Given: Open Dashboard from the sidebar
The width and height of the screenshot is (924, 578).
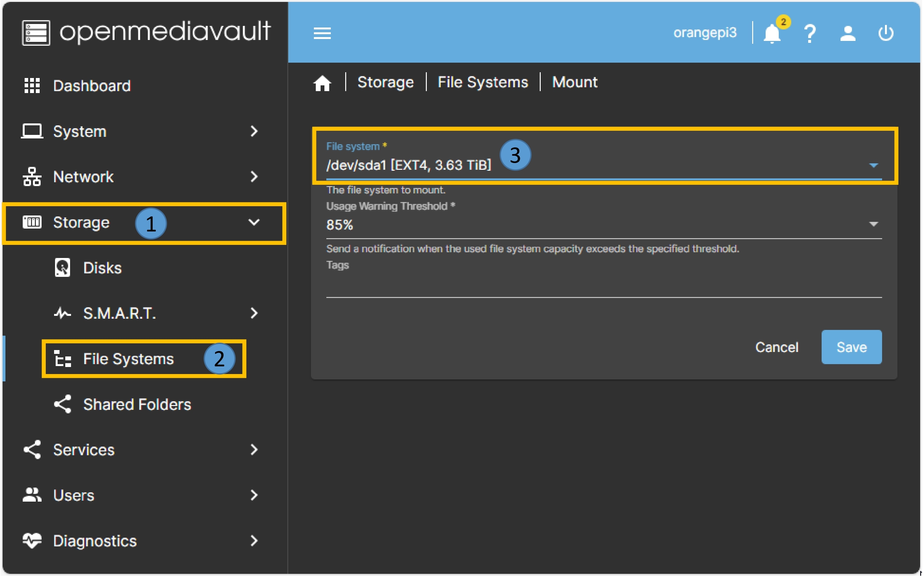Looking at the screenshot, I should pos(92,86).
